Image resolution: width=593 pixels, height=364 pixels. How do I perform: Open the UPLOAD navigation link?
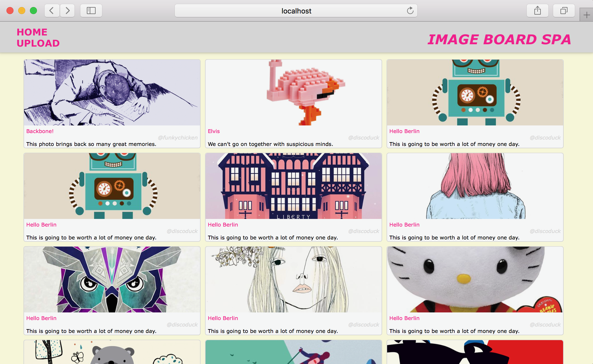click(x=38, y=43)
